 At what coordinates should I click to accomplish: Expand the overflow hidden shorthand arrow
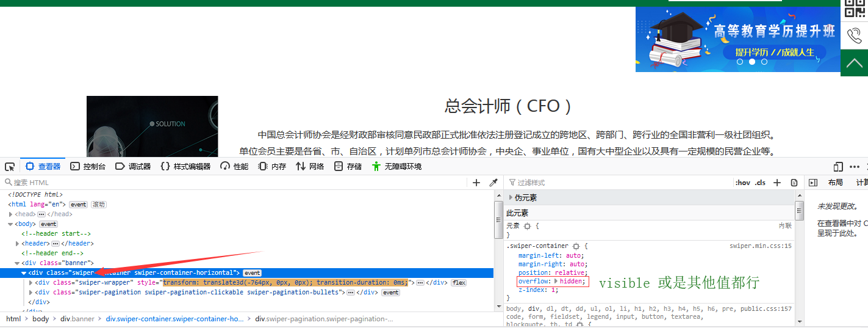click(x=556, y=281)
